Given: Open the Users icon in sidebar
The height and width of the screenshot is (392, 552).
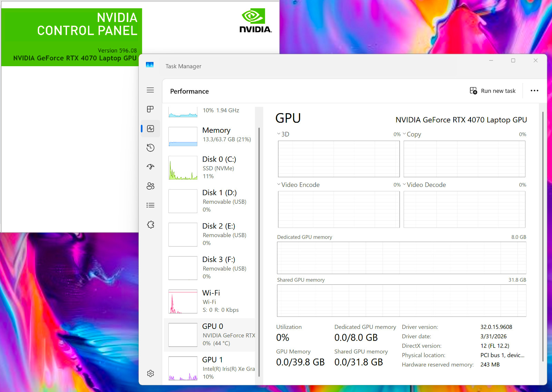Looking at the screenshot, I should point(150,186).
